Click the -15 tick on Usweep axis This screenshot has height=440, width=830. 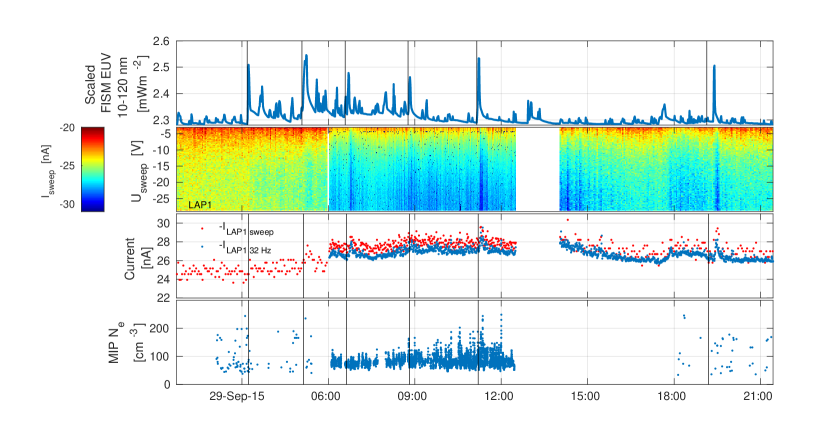[x=161, y=166]
